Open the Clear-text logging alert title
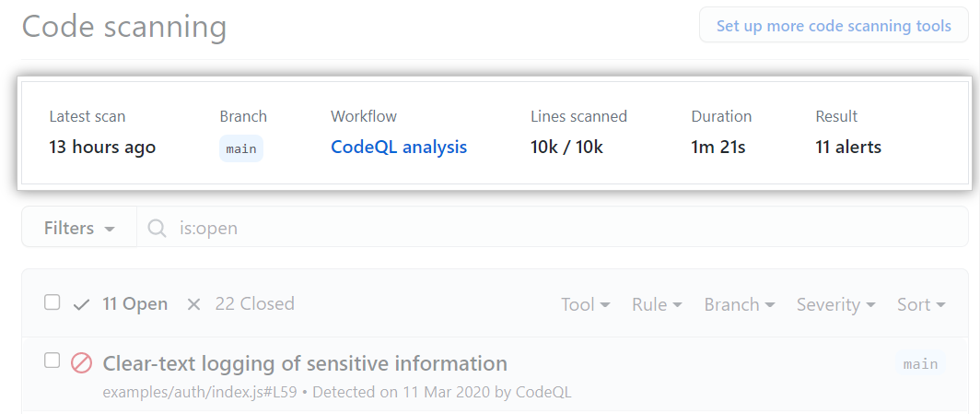980x414 pixels. click(x=305, y=363)
